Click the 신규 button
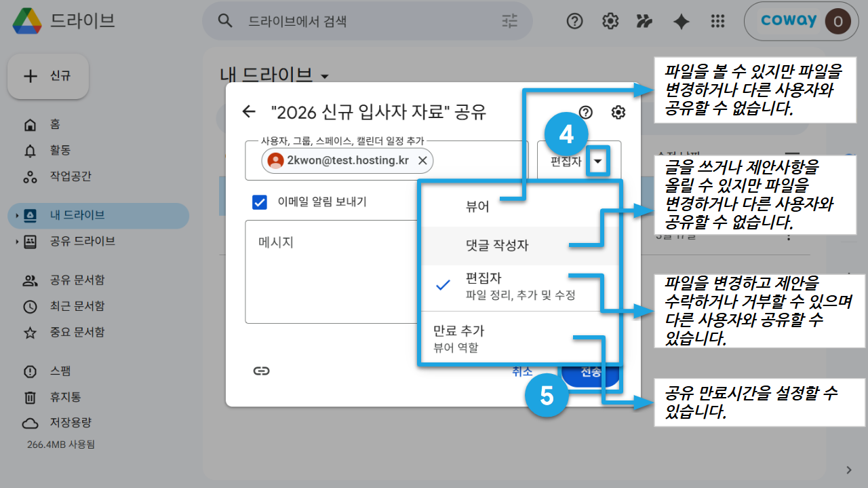Image resolution: width=868 pixels, height=488 pixels. coord(47,76)
